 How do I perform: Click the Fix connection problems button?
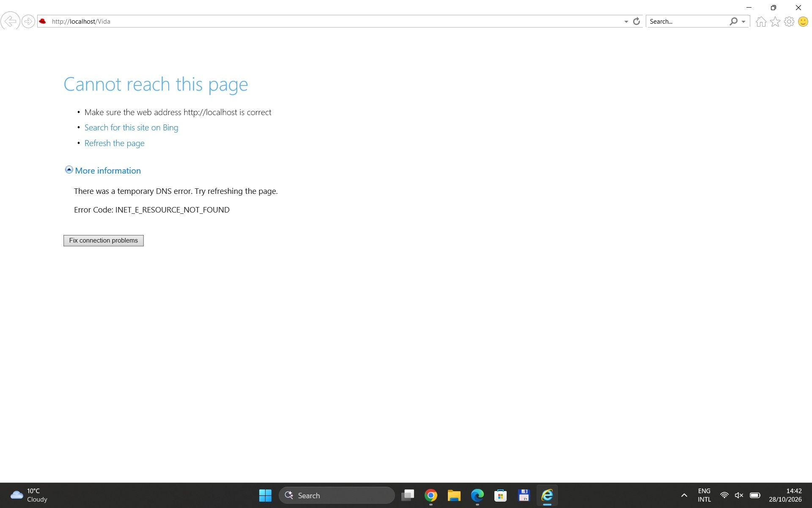pos(104,240)
